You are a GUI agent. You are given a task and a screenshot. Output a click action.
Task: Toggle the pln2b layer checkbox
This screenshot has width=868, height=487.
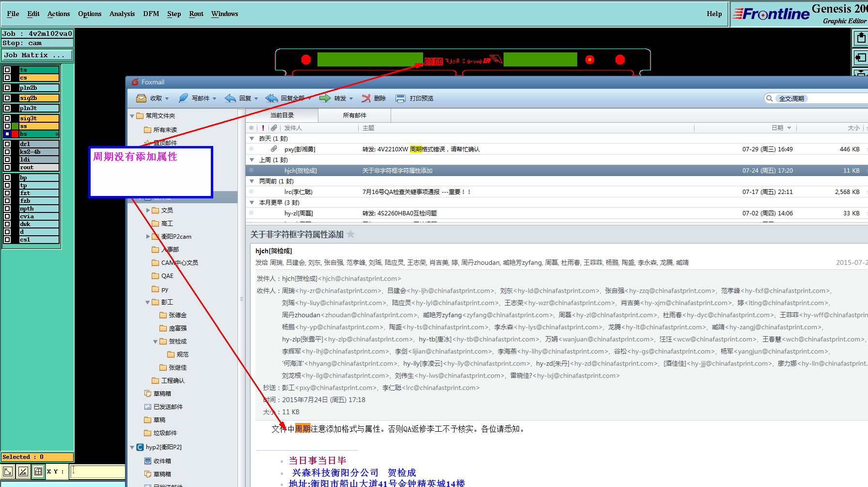(7, 88)
